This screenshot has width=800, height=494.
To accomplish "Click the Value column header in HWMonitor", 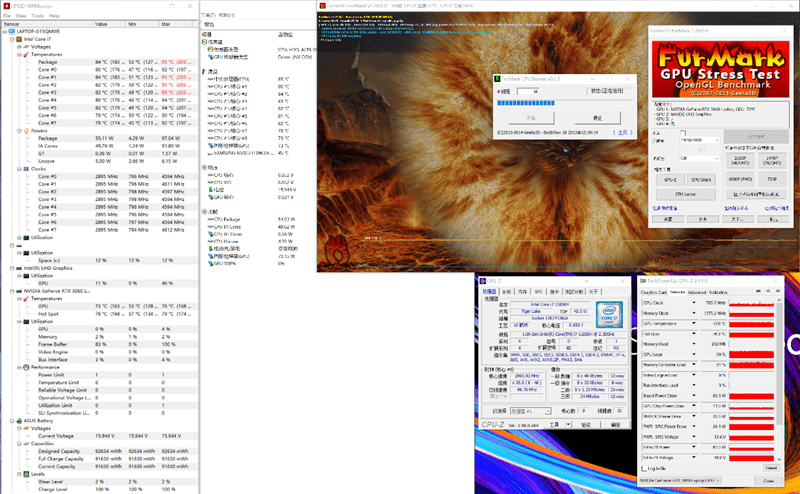I will click(109, 24).
